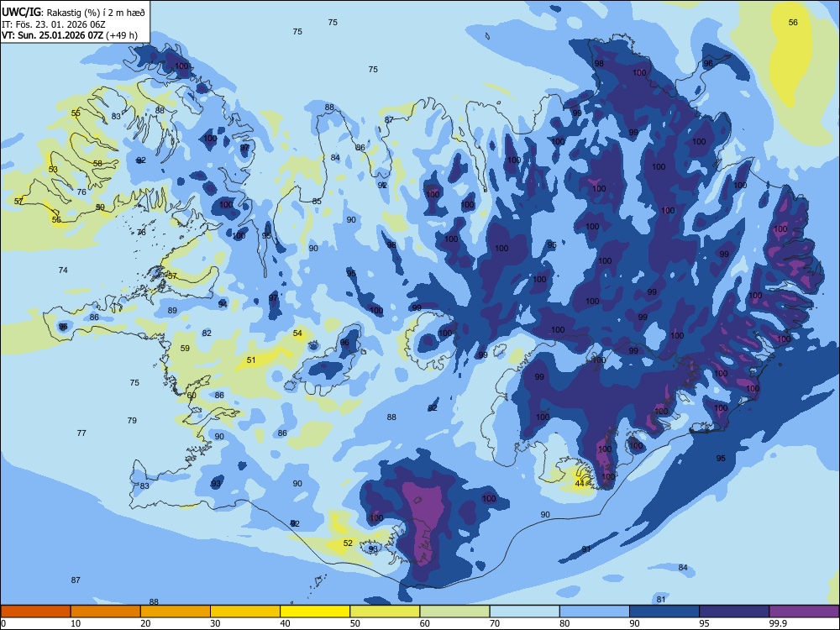Select the 77 value over the southwest sea
The image size is (840, 630).
pos(81,433)
